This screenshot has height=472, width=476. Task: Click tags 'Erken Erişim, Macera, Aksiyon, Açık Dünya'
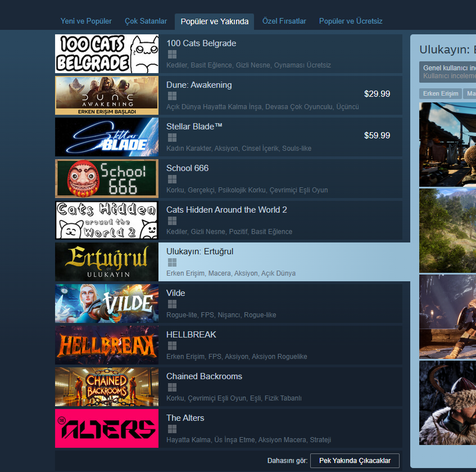231,273
